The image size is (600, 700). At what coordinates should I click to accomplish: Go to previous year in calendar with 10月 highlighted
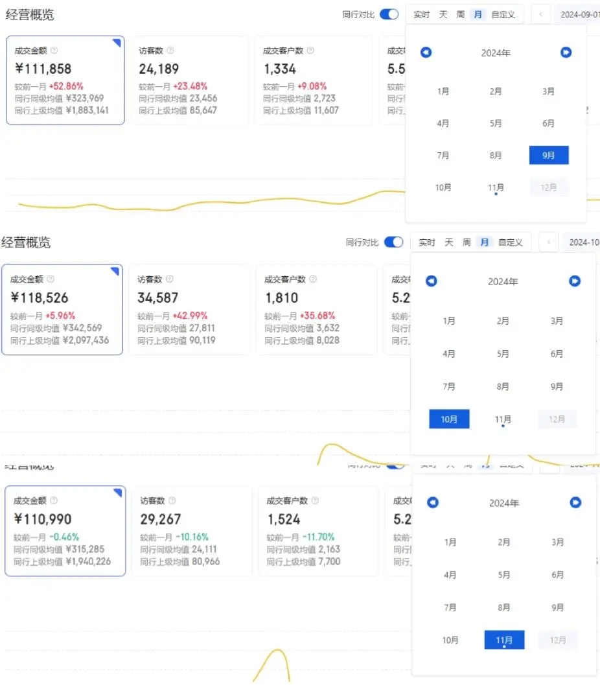(x=432, y=281)
